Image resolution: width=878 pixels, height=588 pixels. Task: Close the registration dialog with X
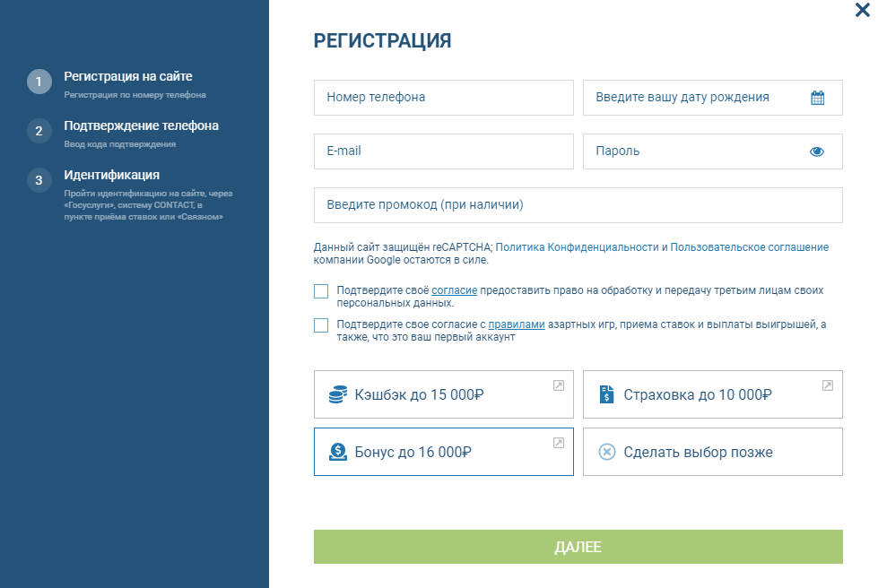pyautogui.click(x=863, y=10)
